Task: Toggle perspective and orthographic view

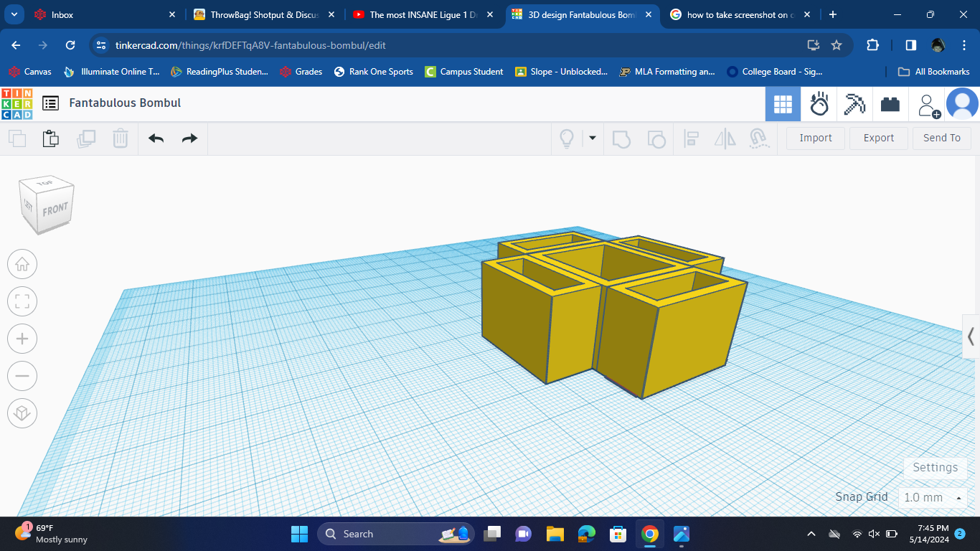Action: point(22,413)
